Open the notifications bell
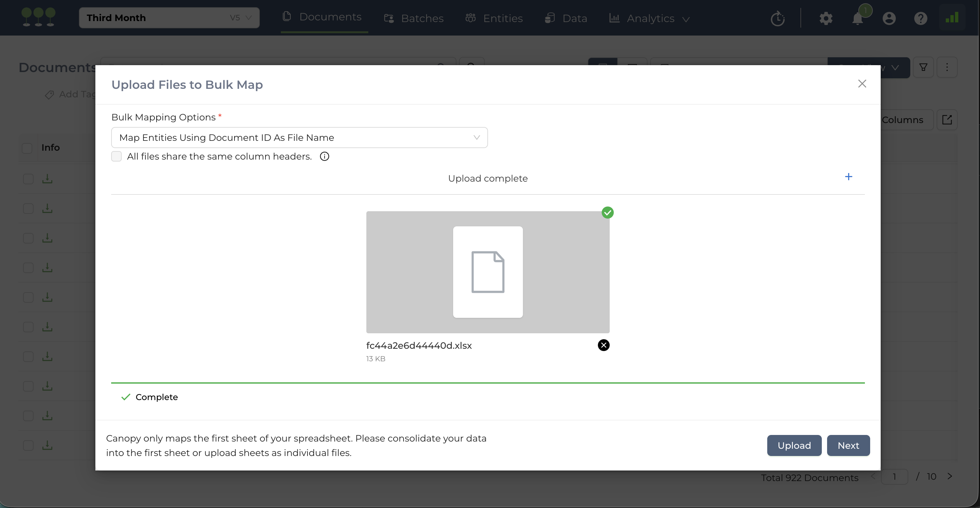Viewport: 980px width, 508px height. 857,18
